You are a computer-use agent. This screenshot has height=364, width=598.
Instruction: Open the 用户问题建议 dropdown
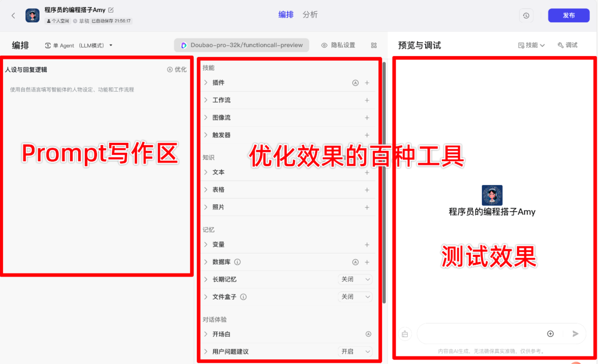[355, 351]
